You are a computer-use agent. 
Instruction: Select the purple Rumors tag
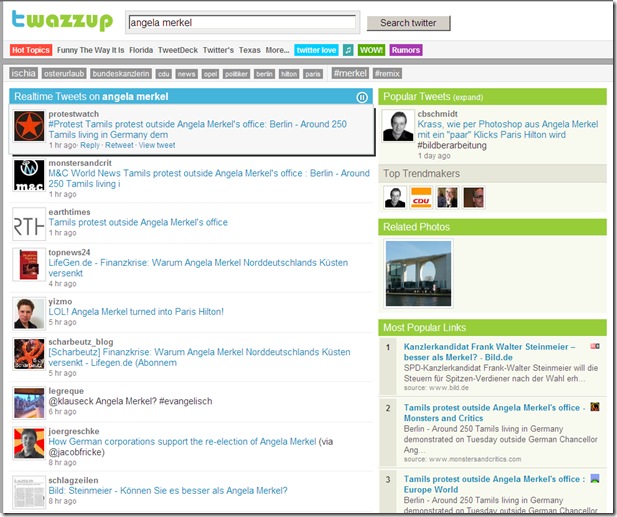click(x=406, y=50)
